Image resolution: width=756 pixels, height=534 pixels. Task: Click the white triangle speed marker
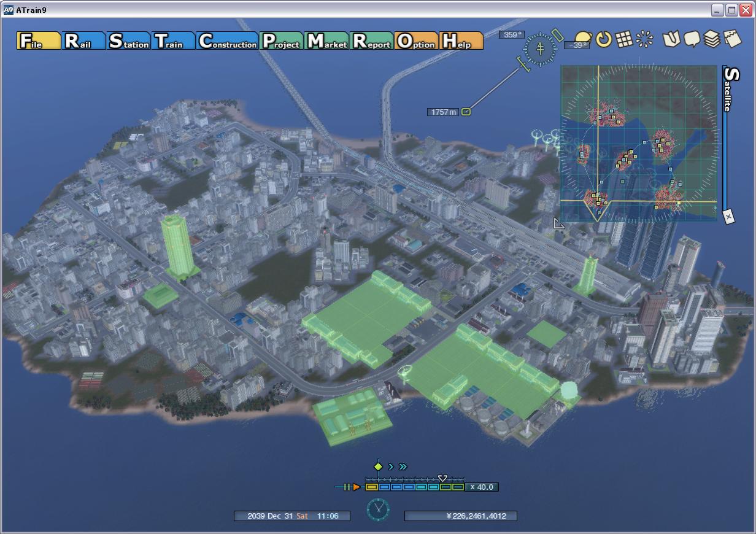point(442,478)
